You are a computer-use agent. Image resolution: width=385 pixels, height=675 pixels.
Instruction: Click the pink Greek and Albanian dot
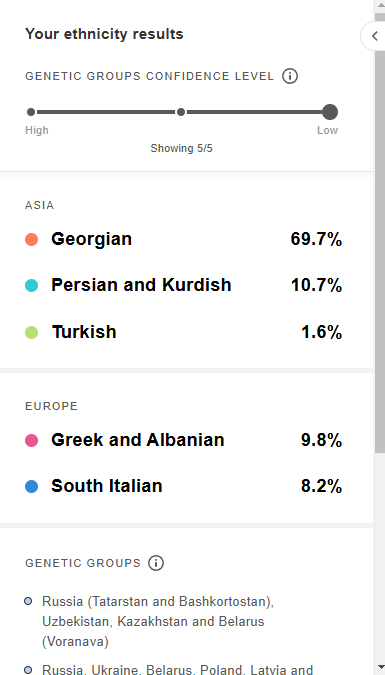coord(31,440)
